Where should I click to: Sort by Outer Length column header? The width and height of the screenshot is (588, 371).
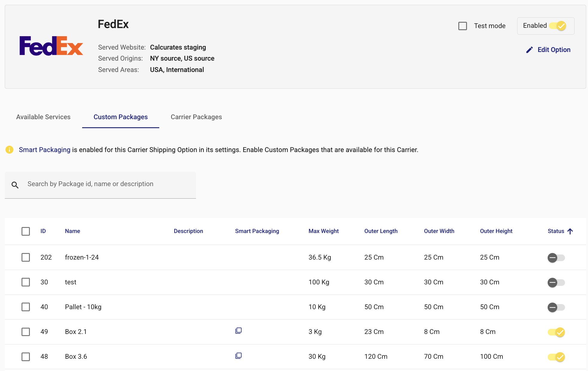(x=381, y=231)
